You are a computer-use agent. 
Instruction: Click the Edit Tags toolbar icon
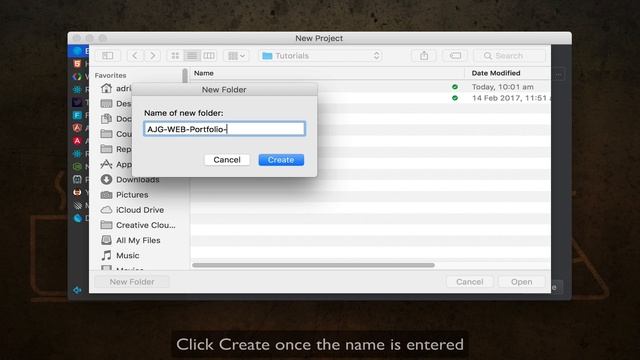[455, 56]
